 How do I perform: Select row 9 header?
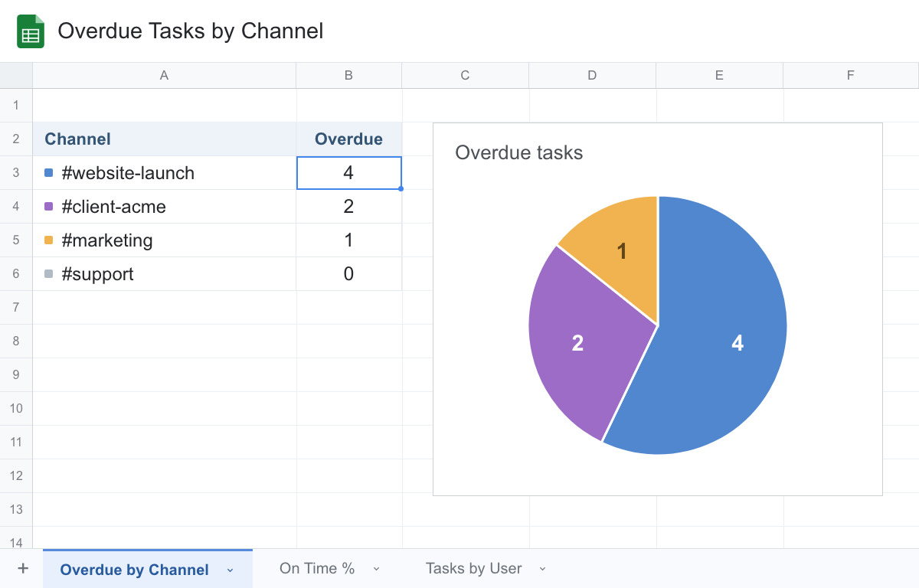[x=16, y=375]
